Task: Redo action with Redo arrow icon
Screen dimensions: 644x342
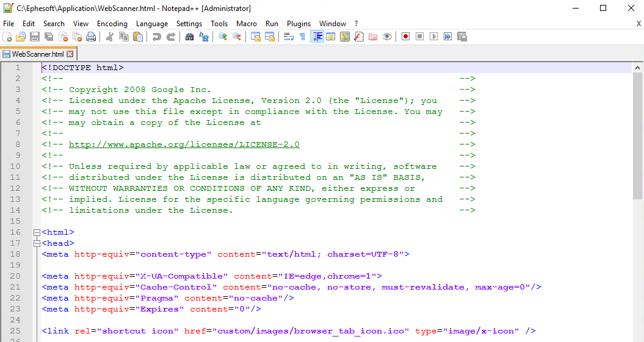Action: click(x=170, y=37)
